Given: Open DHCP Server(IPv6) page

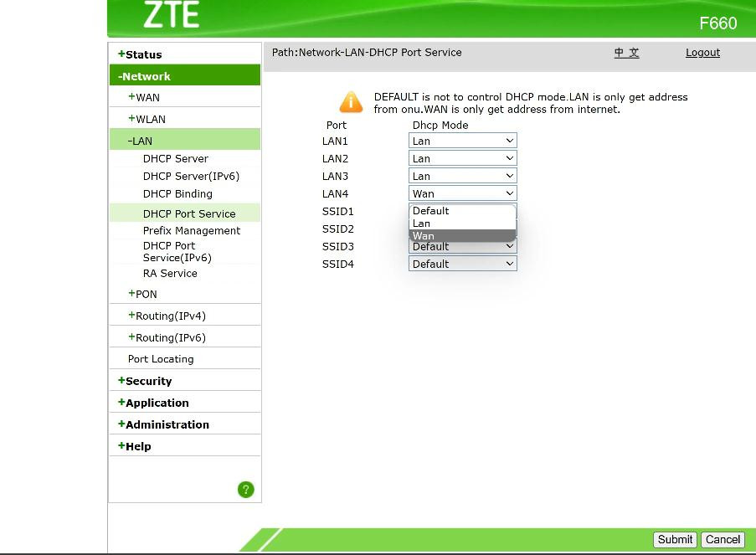Looking at the screenshot, I should (191, 176).
